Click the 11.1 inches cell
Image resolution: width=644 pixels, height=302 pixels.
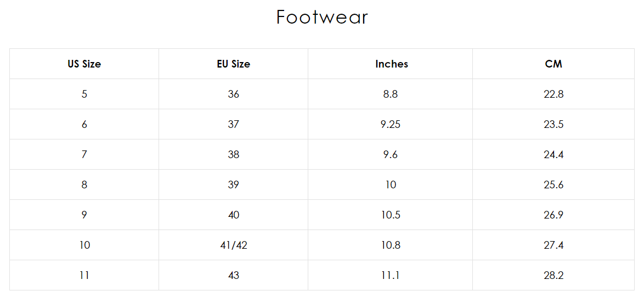tap(390, 275)
